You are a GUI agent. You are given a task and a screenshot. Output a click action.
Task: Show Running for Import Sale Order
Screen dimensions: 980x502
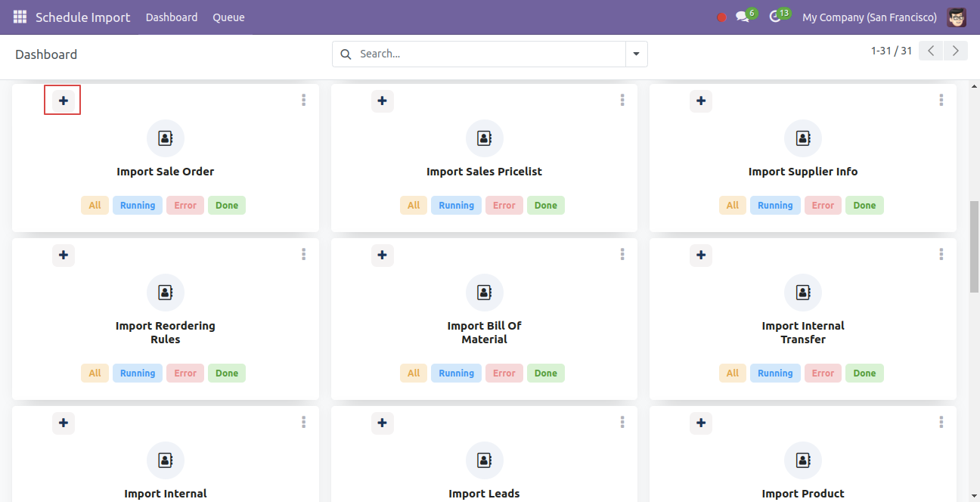[138, 205]
